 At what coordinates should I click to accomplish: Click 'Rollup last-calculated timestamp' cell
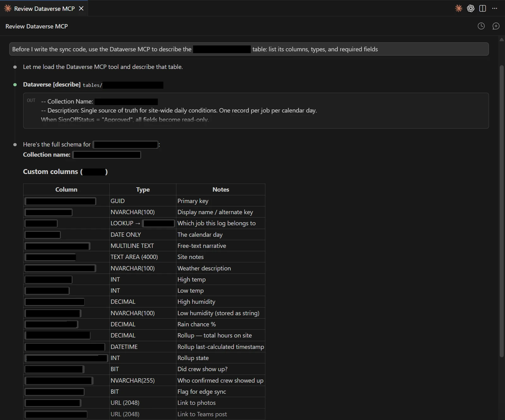(221, 347)
